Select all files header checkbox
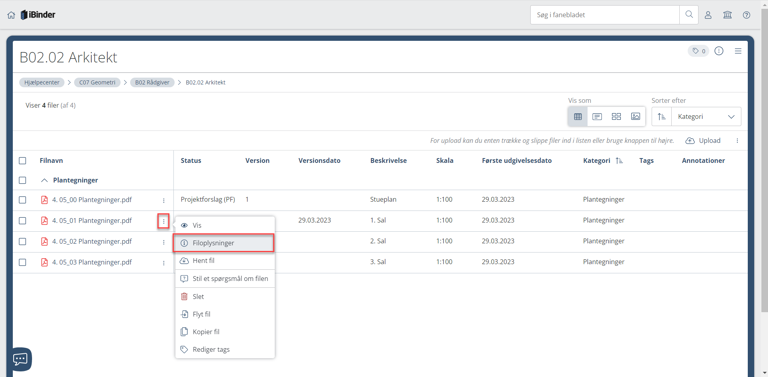 (23, 161)
